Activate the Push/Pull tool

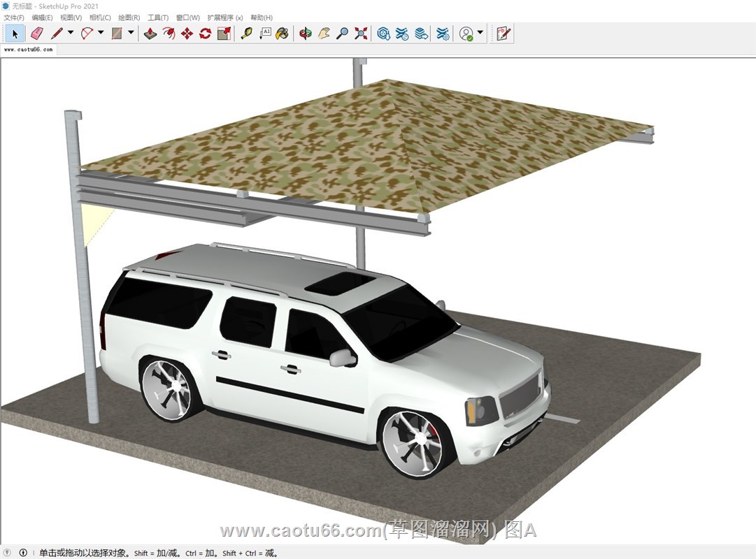[150, 33]
